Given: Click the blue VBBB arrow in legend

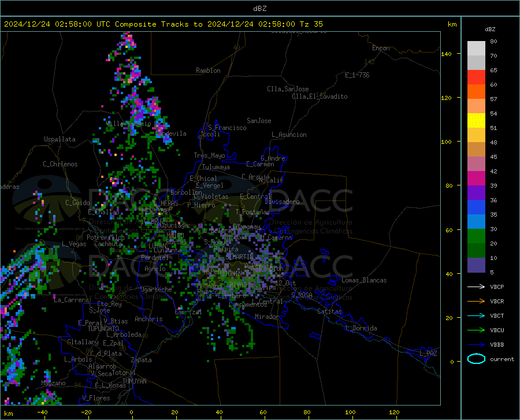Looking at the screenshot, I should pyautogui.click(x=476, y=345).
